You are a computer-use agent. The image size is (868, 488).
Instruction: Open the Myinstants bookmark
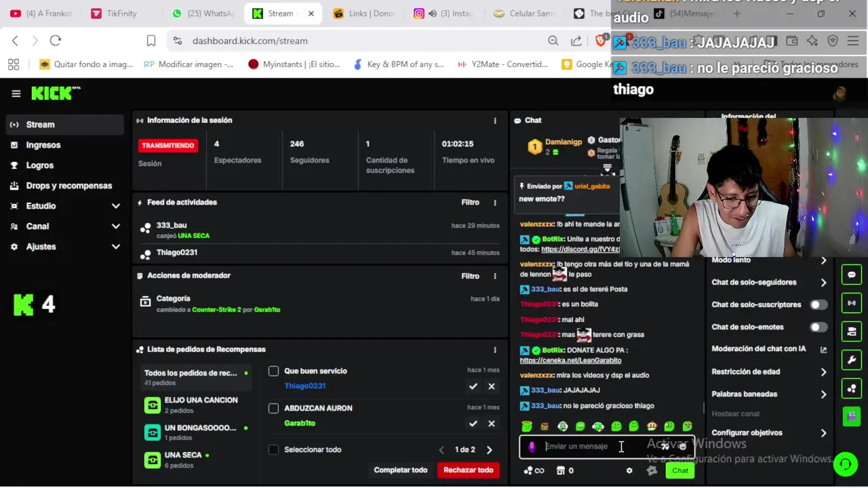coord(294,64)
